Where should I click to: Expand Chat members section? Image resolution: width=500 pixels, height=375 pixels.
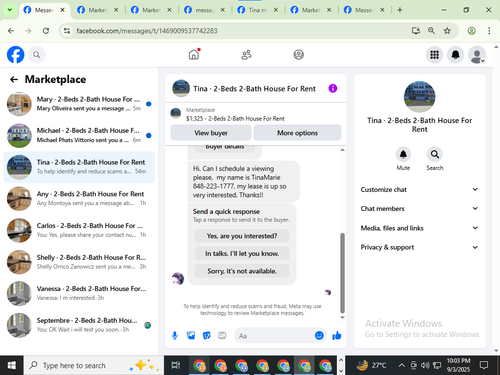click(x=419, y=209)
